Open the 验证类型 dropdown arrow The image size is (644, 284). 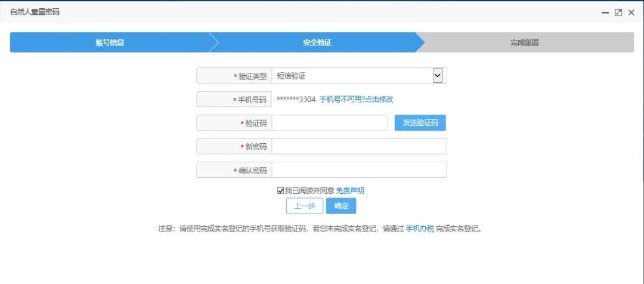(x=438, y=76)
